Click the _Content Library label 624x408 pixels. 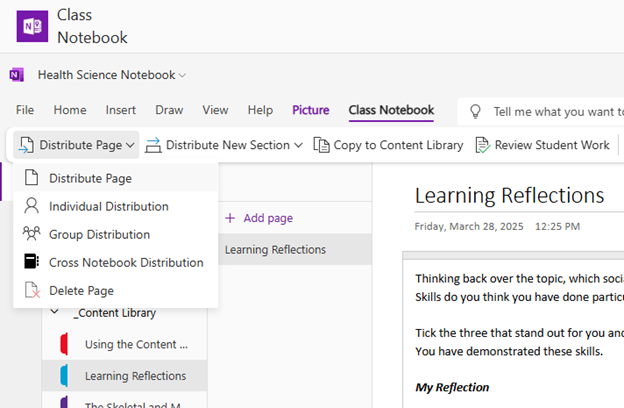pos(115,313)
